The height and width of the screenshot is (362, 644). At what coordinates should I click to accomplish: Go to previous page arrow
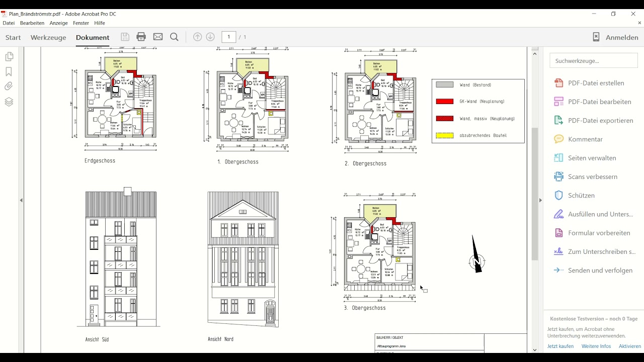(198, 37)
